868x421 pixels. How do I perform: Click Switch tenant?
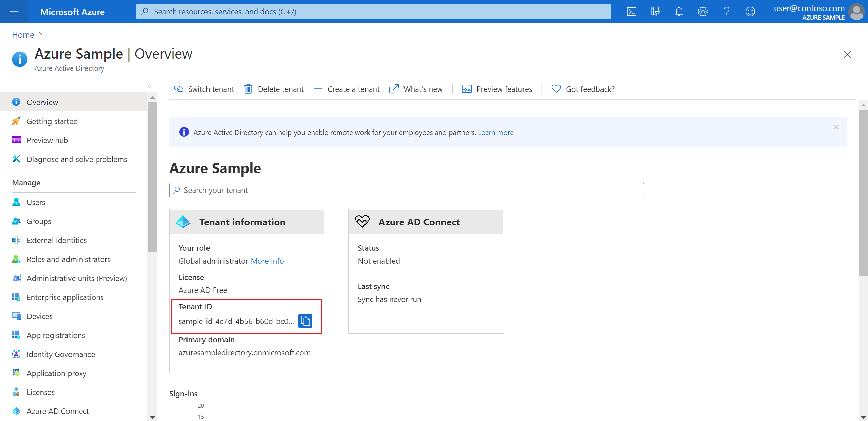(x=204, y=89)
